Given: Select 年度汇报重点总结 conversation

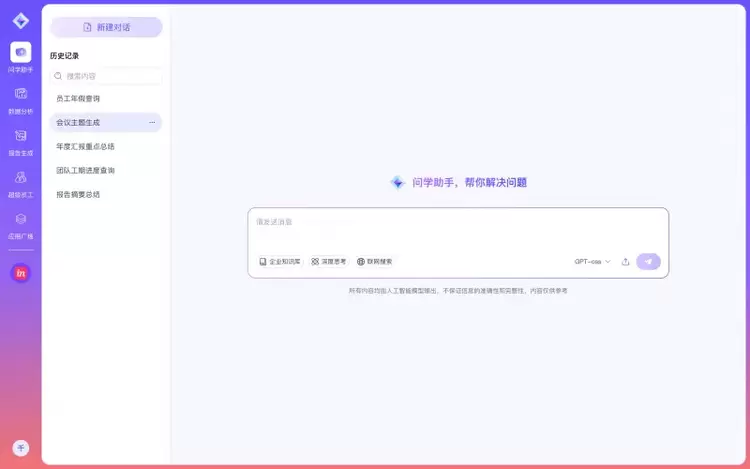Looking at the screenshot, I should (85, 146).
